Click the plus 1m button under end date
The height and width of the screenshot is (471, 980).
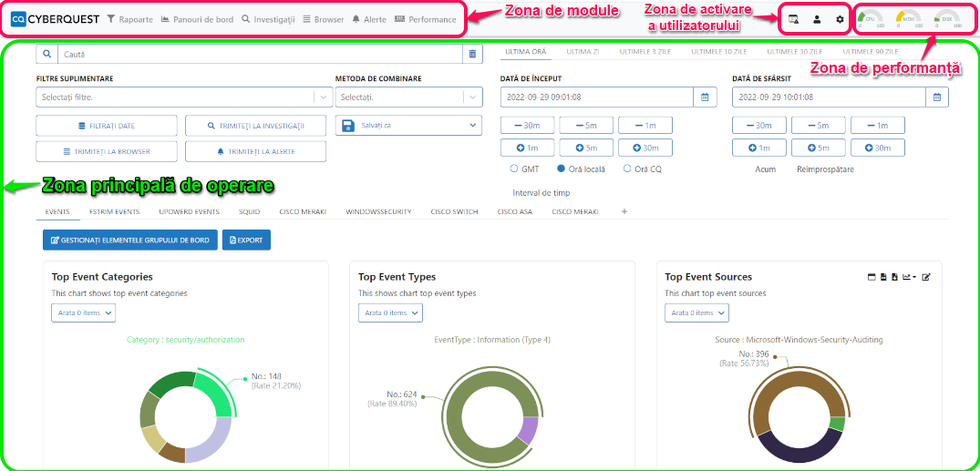tap(758, 148)
